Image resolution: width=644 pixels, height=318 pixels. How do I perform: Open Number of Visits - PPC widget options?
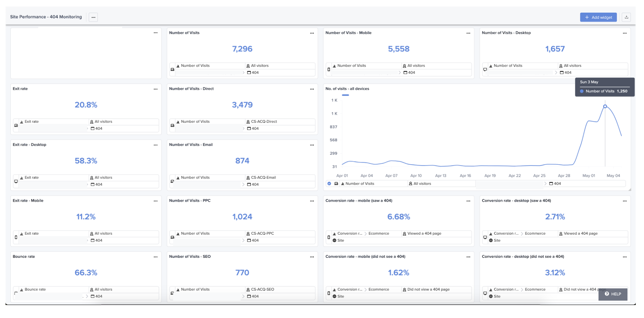pos(312,201)
